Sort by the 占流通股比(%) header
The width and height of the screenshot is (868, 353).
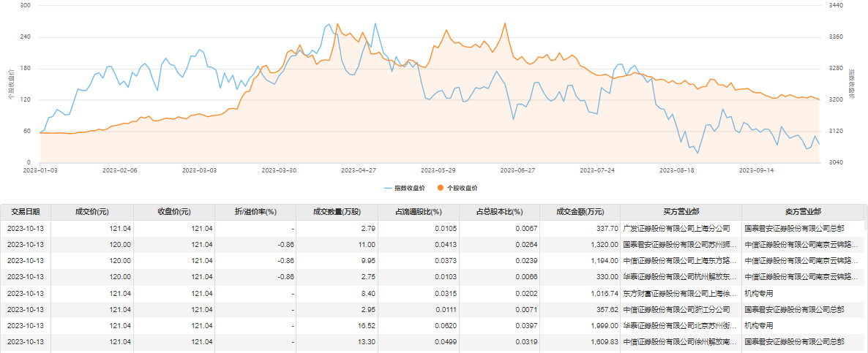pyautogui.click(x=418, y=212)
